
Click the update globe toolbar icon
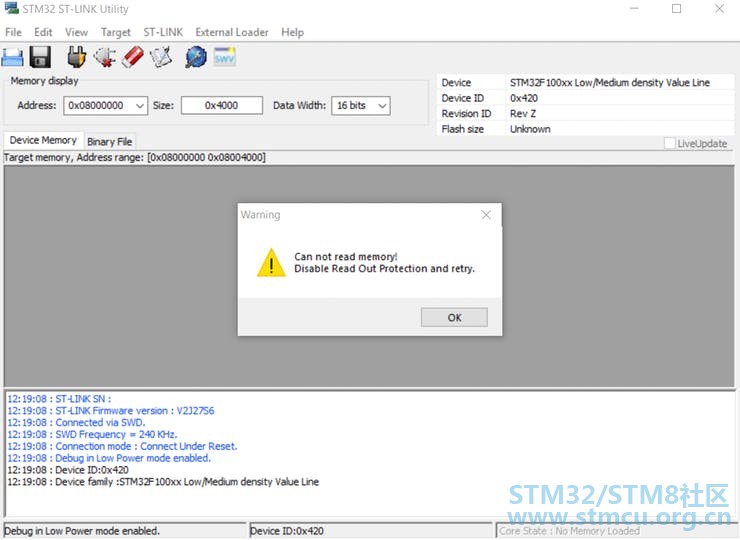[x=196, y=58]
